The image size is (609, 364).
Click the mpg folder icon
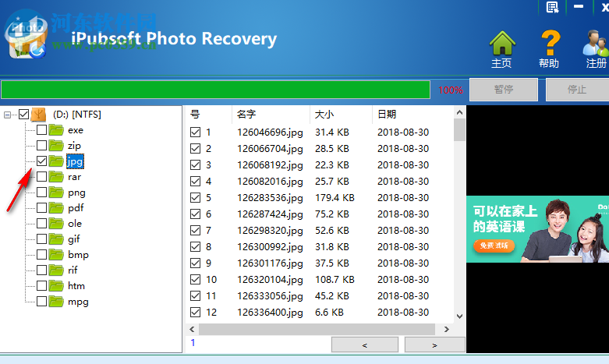[x=56, y=301]
